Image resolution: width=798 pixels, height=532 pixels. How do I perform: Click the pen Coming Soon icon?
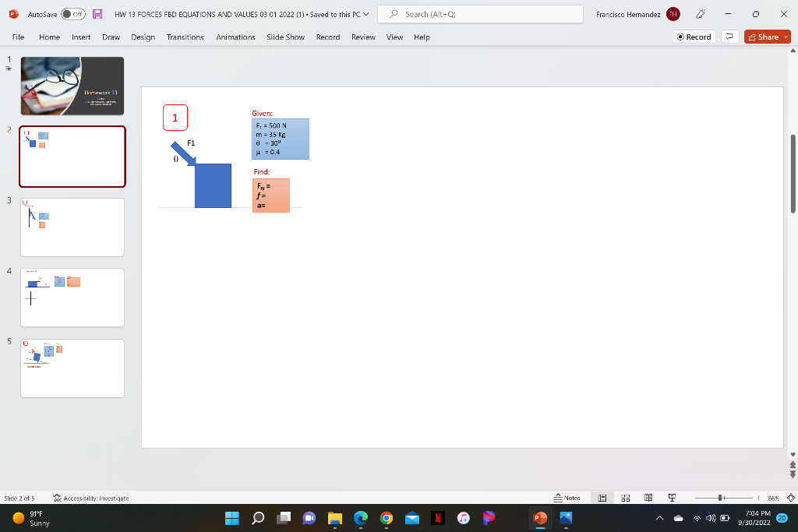701,14
